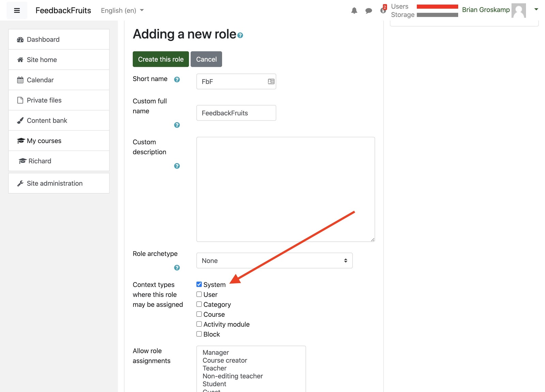545x392 pixels.
Task: Select Manager in Allow role assignments
Action: point(216,352)
